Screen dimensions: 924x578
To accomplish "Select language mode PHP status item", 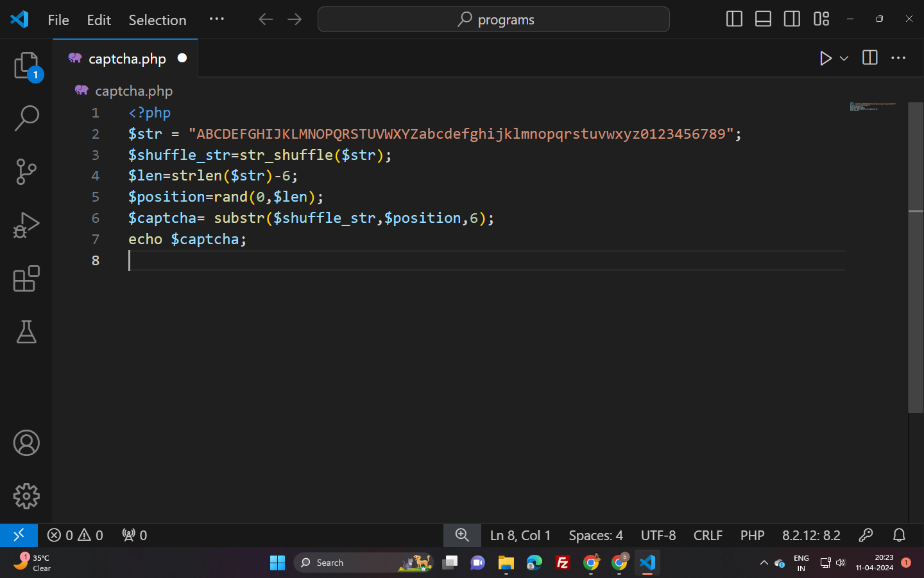I will (752, 535).
